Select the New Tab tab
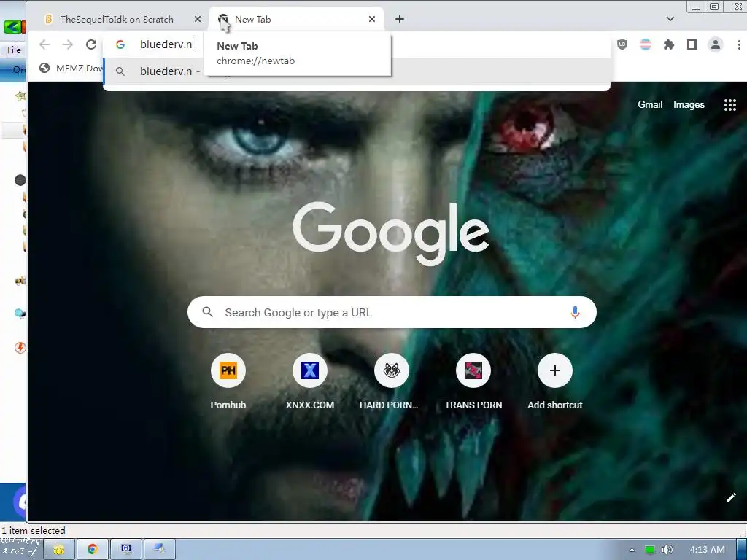The height and width of the screenshot is (560, 747). point(295,19)
